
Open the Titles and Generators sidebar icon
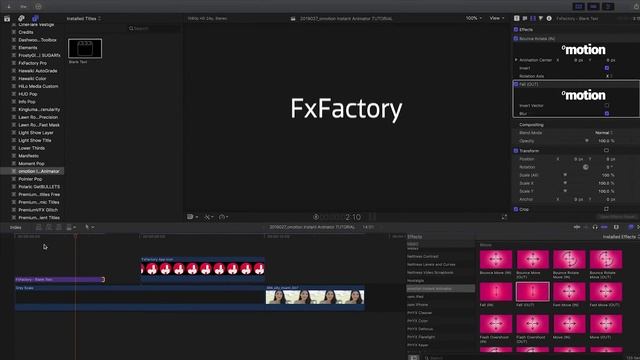pyautogui.click(x=36, y=18)
